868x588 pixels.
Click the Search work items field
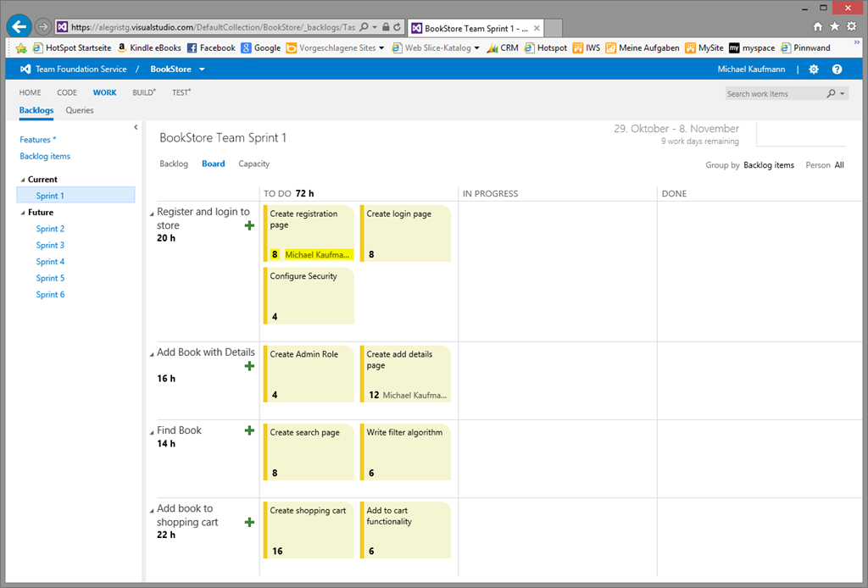775,94
